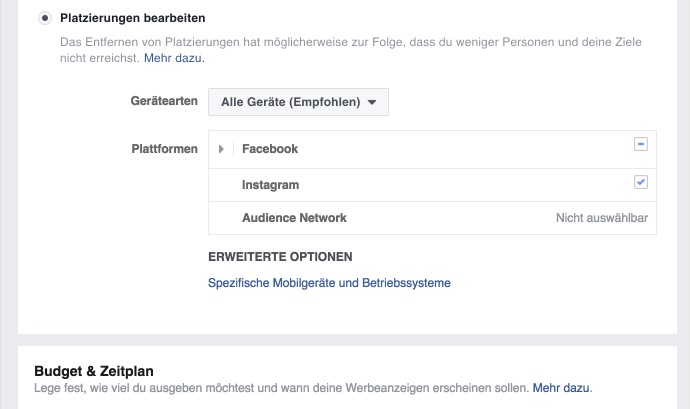This screenshot has height=409, width=690.
Task: Click the Budget & Zeitplan section heading
Action: click(x=94, y=371)
